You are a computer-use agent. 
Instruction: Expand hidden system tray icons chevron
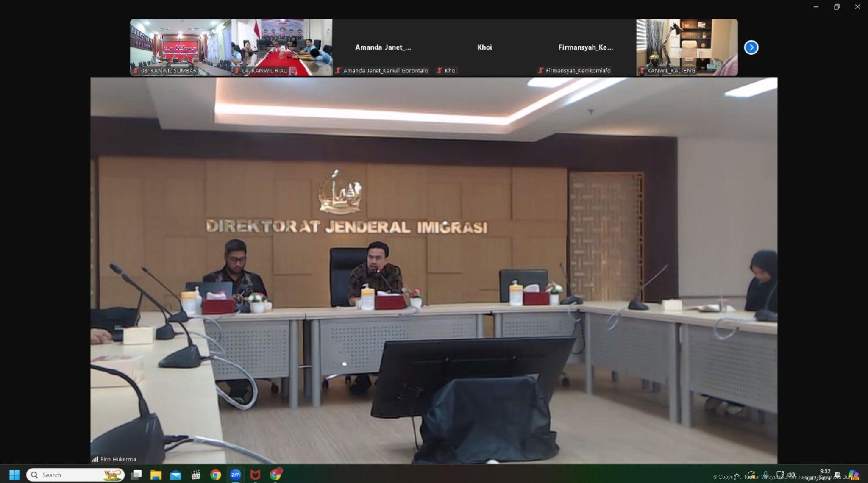click(737, 475)
